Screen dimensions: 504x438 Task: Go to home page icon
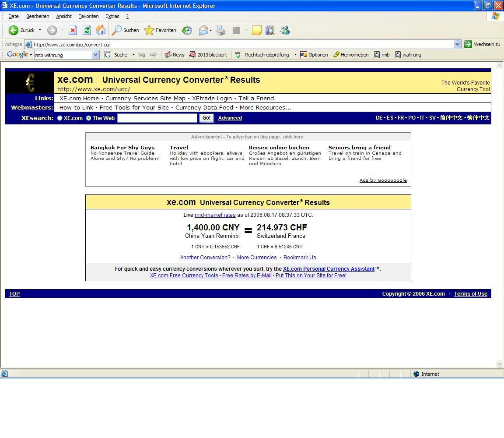pos(101,30)
